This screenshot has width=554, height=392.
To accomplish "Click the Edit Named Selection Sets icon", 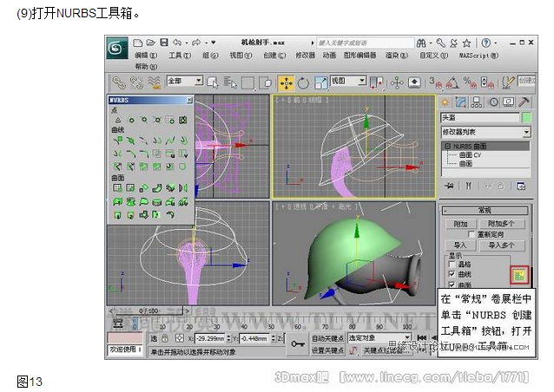I will point(508,83).
